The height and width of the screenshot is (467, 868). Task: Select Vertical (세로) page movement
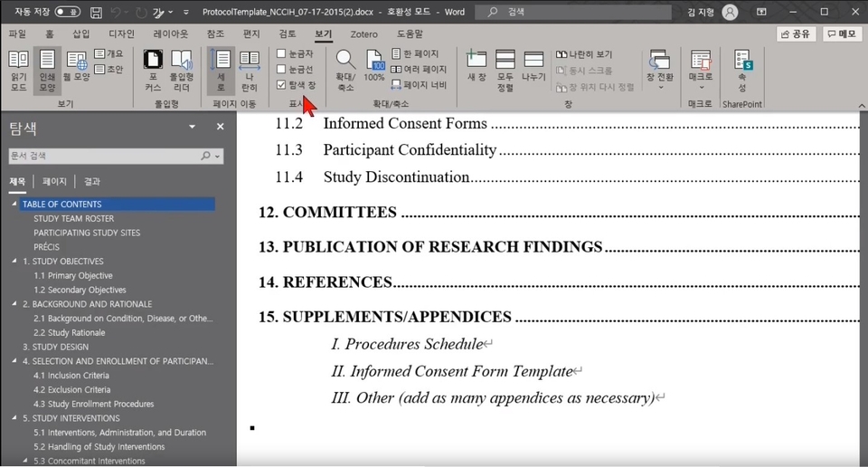coord(221,71)
